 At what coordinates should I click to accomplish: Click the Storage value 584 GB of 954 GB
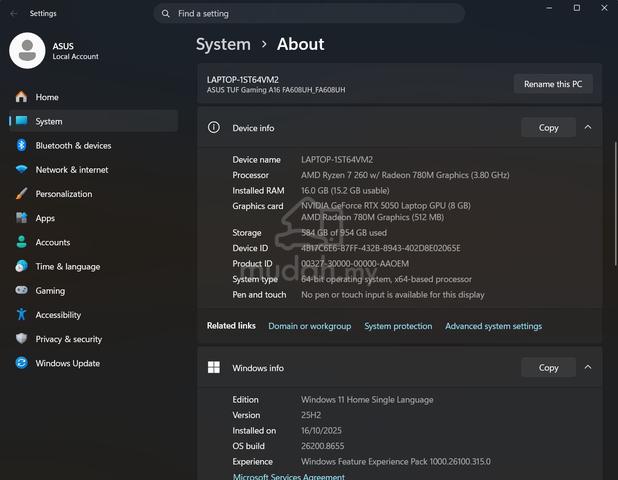[x=344, y=233]
